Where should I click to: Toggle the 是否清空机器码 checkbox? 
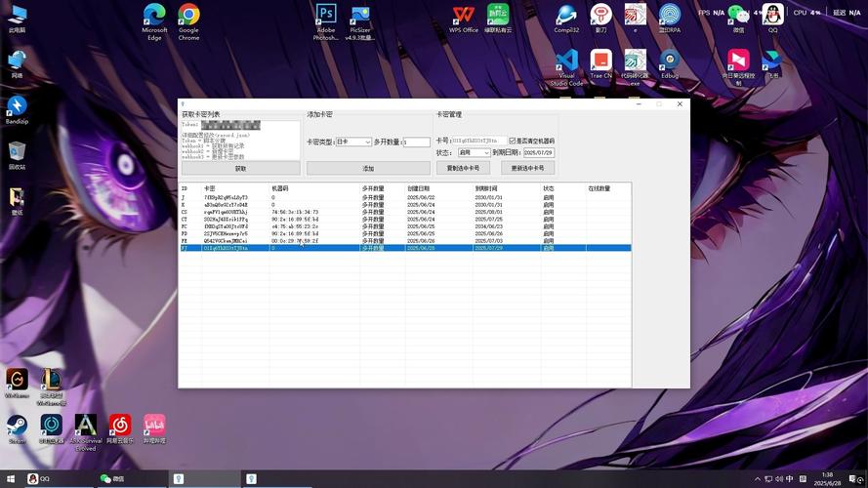pyautogui.click(x=513, y=141)
